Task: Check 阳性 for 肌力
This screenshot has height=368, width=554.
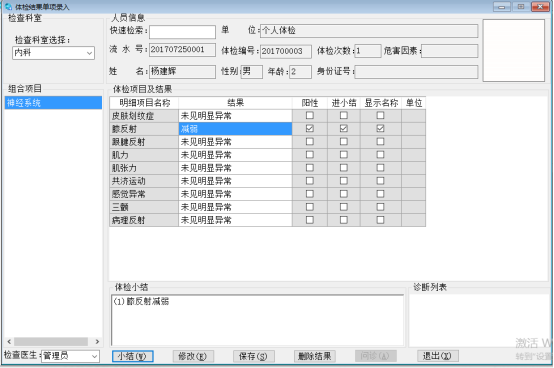Action: (310, 155)
